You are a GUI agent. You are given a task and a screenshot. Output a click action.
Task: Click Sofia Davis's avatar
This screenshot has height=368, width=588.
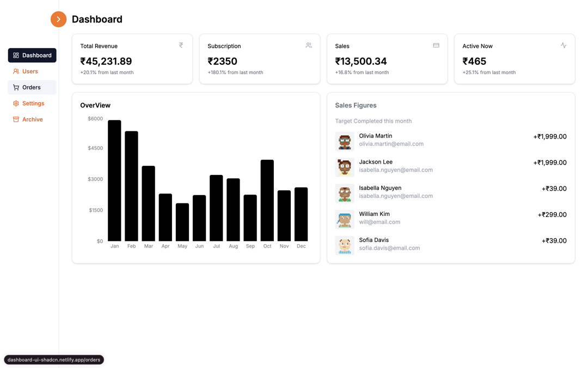(x=345, y=245)
